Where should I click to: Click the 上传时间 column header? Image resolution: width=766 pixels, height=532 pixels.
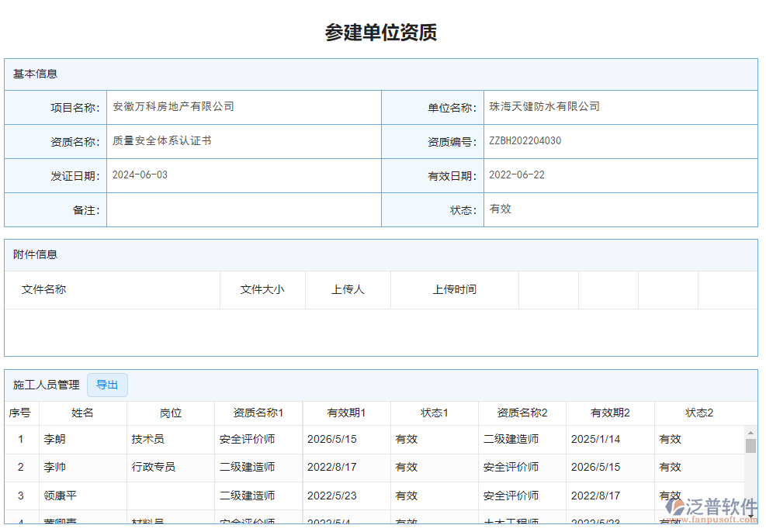pos(455,289)
